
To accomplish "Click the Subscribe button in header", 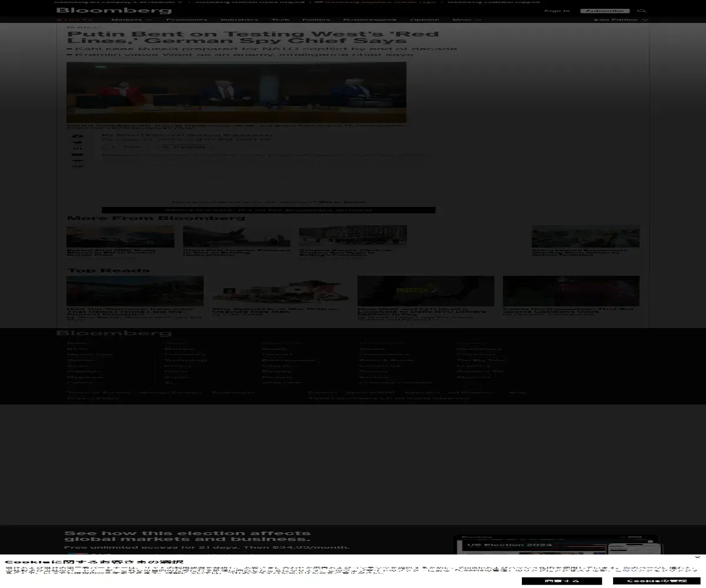I will (x=605, y=11).
